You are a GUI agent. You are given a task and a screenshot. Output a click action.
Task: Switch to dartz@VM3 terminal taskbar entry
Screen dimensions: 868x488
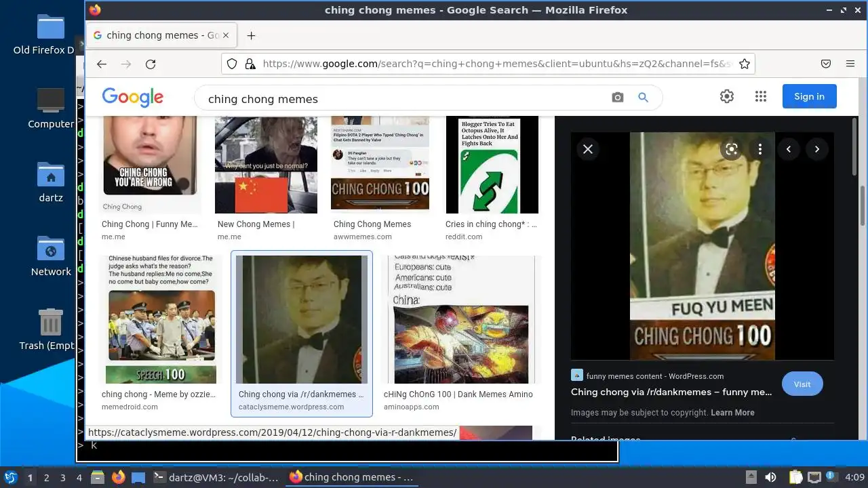point(217,477)
